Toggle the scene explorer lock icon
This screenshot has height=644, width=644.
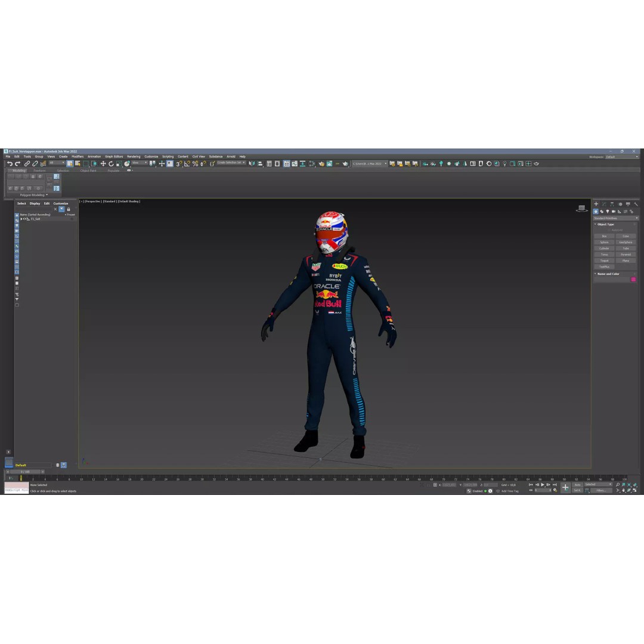point(69,209)
